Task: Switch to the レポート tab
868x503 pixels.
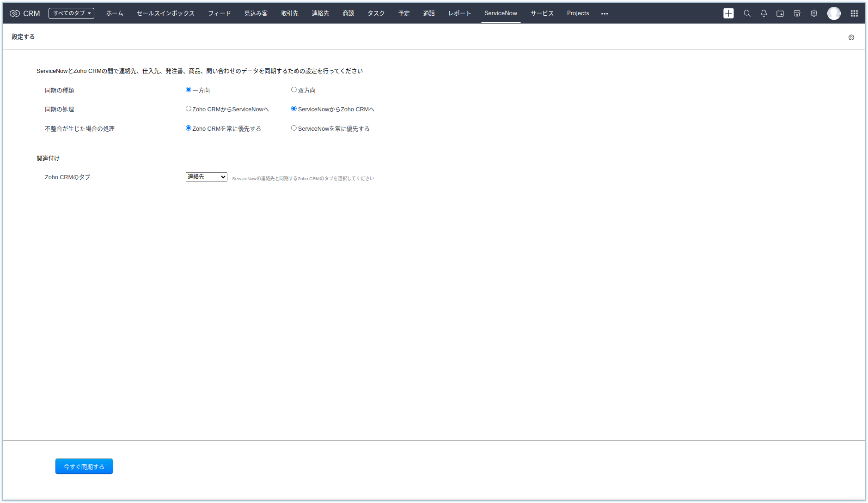Action: (459, 13)
